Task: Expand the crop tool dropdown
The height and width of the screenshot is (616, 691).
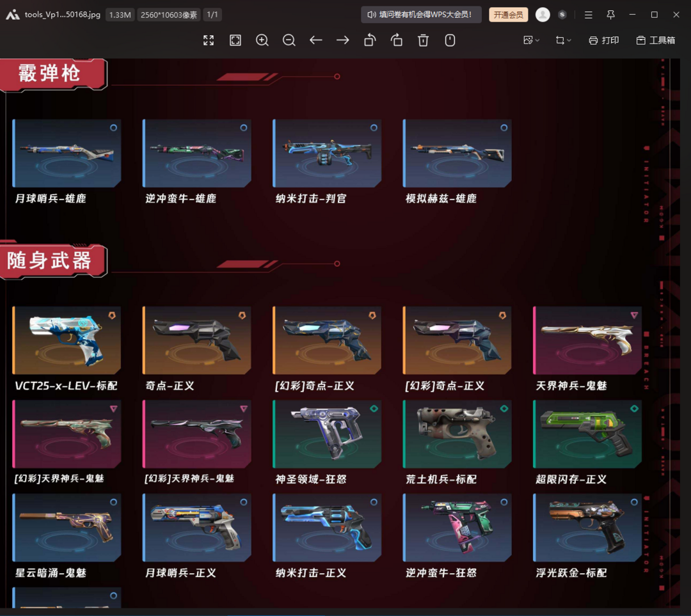Action: (x=563, y=40)
